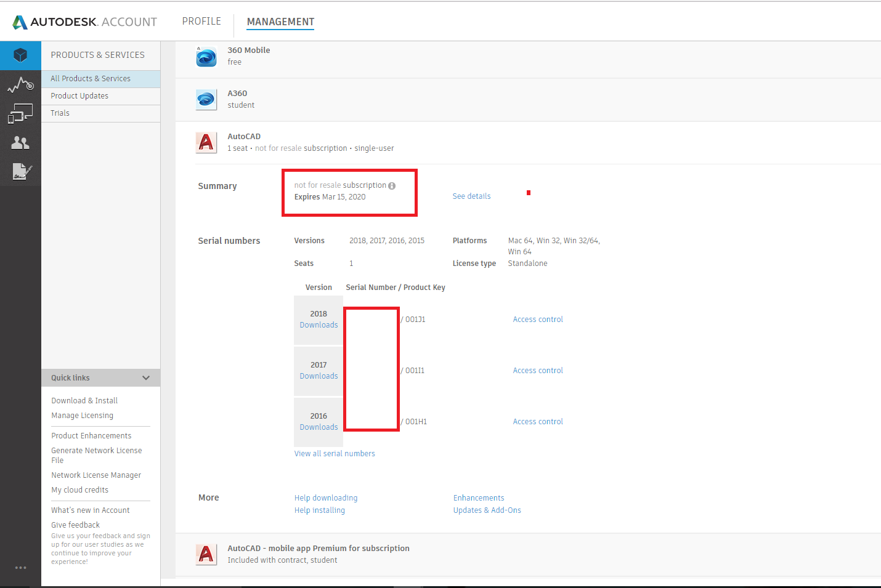
Task: Click AutoCAD mobile app Premium for subscription title
Action: point(319,549)
